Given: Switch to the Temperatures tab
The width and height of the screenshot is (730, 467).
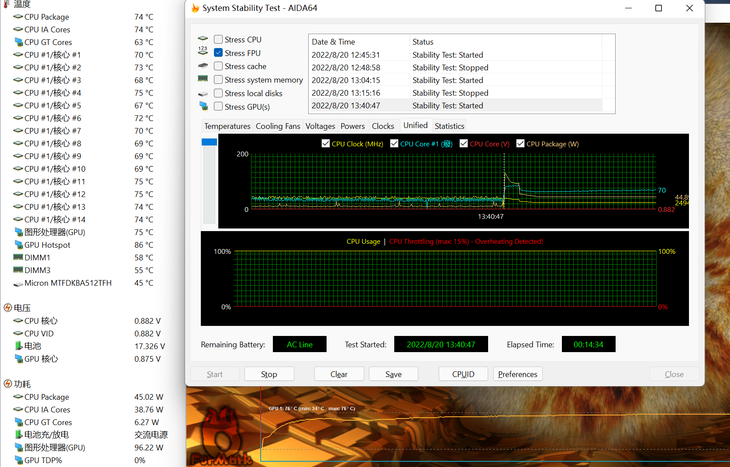Looking at the screenshot, I should 227,126.
